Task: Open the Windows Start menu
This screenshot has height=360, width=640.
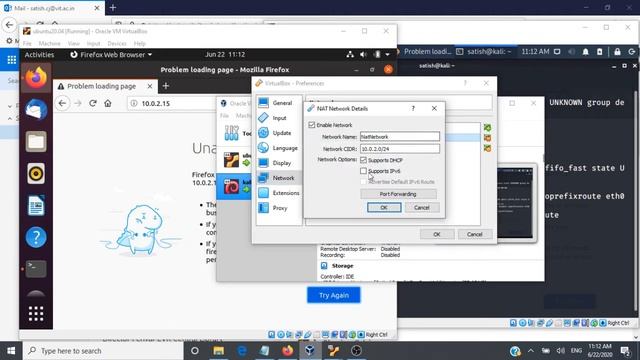Action: pyautogui.click(x=11, y=351)
